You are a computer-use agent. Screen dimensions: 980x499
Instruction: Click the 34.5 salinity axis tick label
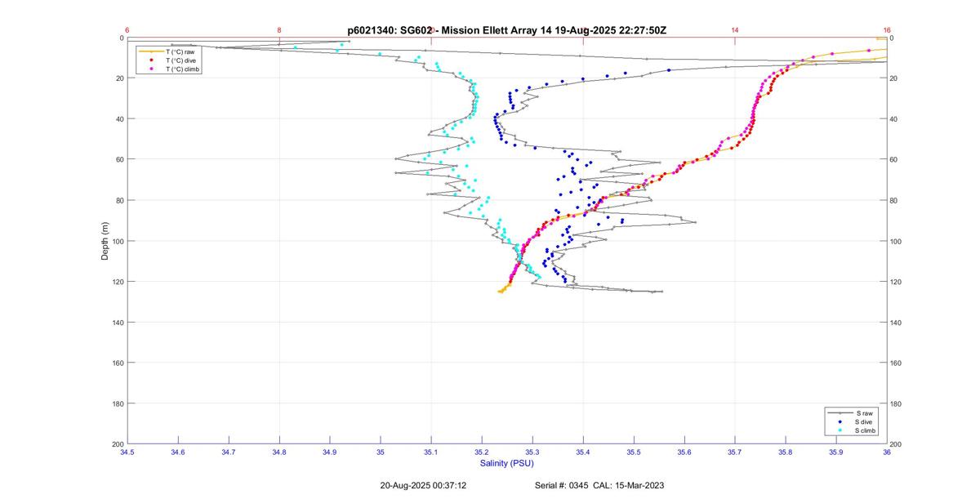click(x=127, y=452)
